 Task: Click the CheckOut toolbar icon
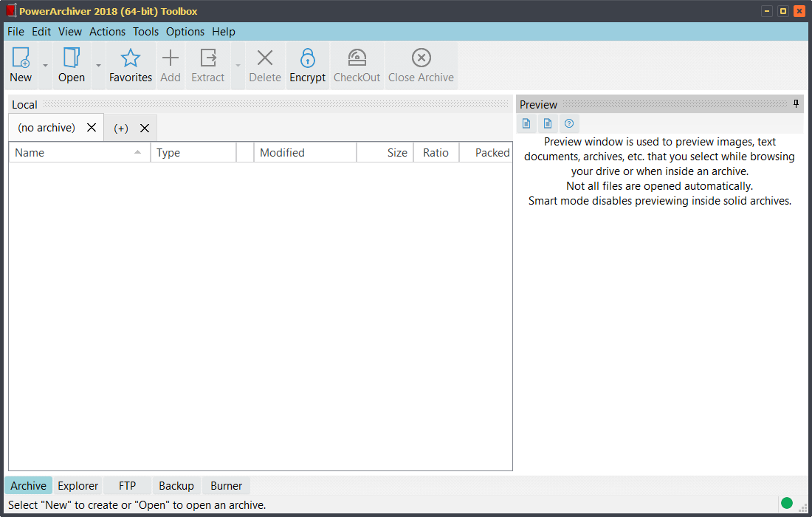coord(357,58)
